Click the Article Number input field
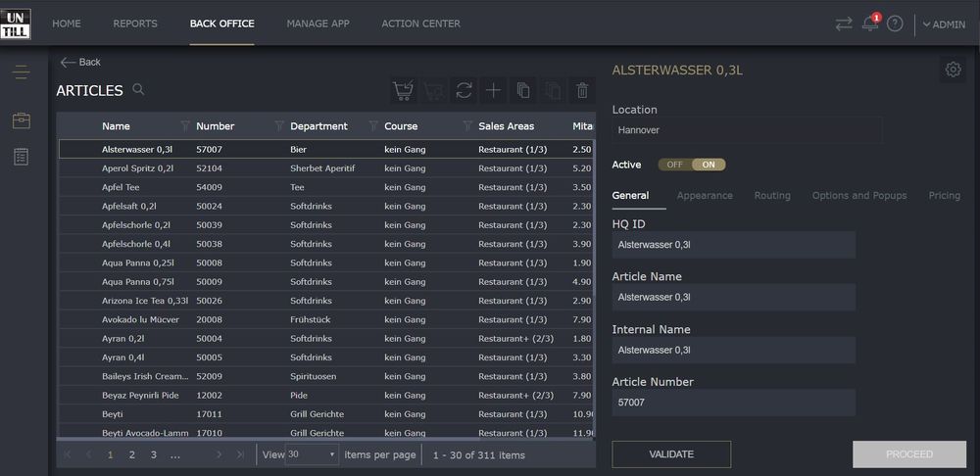Viewport: 980px width, 476px height. click(734, 403)
